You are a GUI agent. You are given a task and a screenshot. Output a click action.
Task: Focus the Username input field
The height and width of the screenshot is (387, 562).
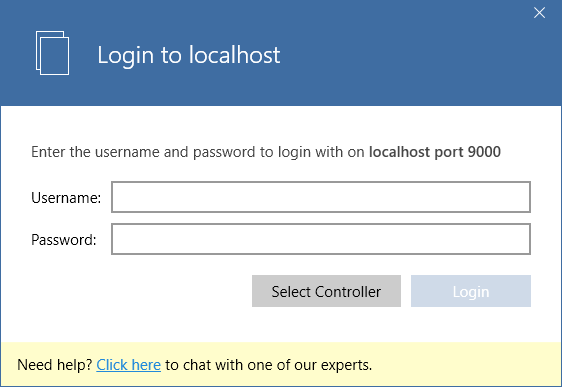click(x=321, y=197)
